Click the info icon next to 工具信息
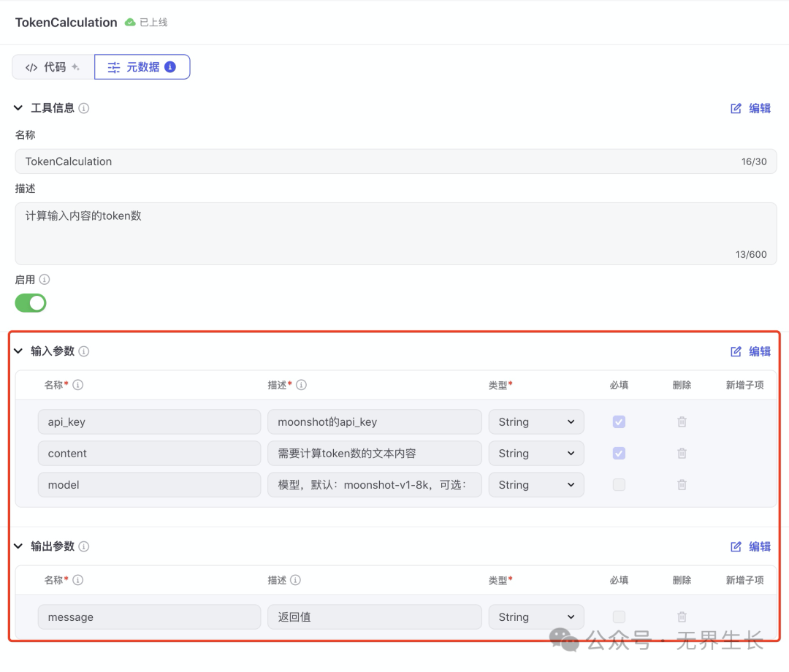789x672 pixels. point(84,108)
